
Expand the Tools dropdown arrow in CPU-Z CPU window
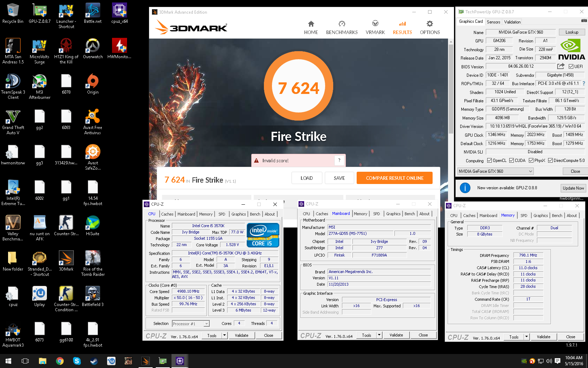pyautogui.click(x=224, y=335)
